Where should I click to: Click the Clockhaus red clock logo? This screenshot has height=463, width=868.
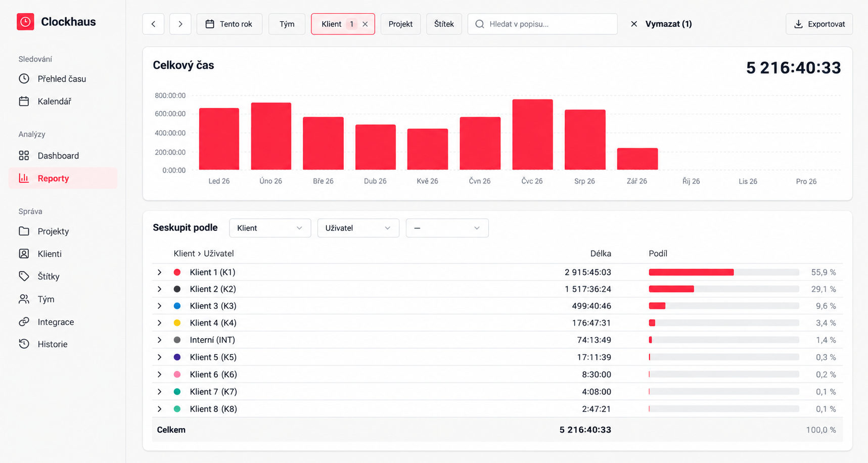(x=25, y=22)
